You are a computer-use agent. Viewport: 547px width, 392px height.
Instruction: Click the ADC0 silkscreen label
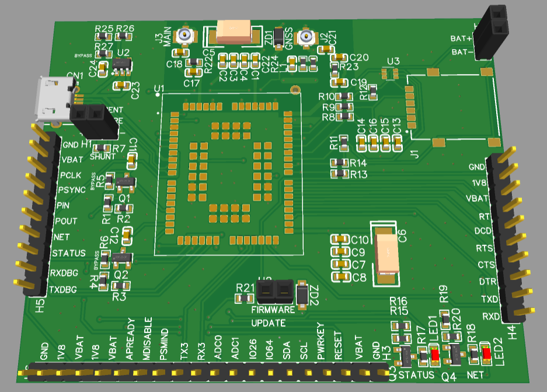[218, 348]
